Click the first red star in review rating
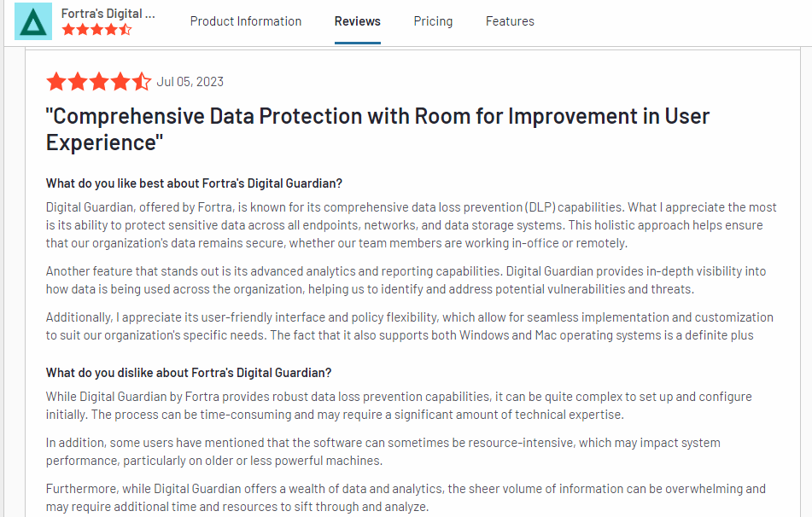Viewport: 812px width, 517px height. pos(58,81)
